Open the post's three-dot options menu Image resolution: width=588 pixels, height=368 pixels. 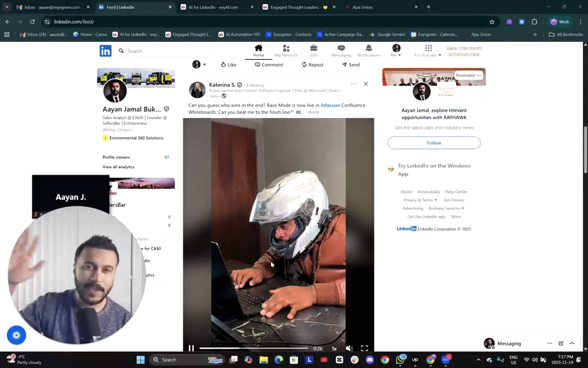(353, 83)
